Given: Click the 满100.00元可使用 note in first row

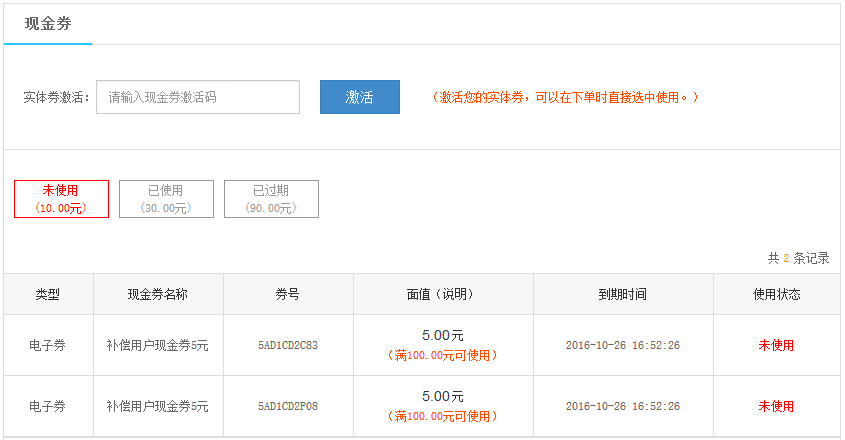Looking at the screenshot, I should (x=442, y=355).
